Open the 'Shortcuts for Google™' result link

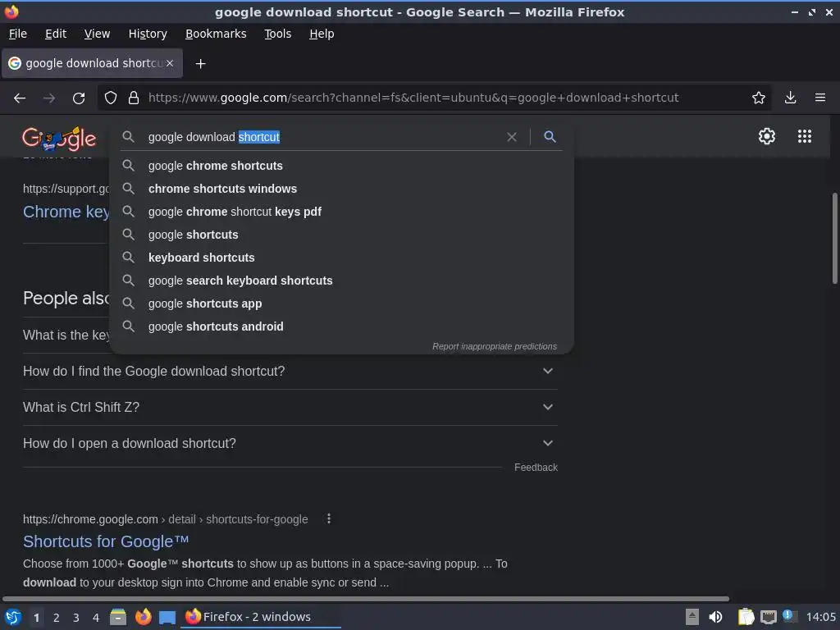tap(106, 541)
